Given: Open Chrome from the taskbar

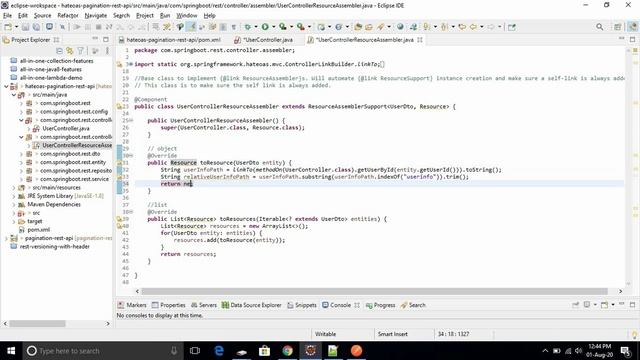Looking at the screenshot, I should point(287,351).
